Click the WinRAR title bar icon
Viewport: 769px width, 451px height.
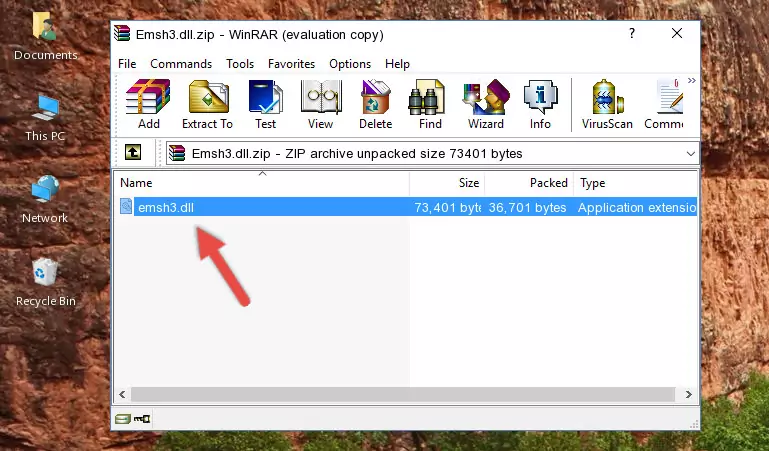(x=122, y=33)
